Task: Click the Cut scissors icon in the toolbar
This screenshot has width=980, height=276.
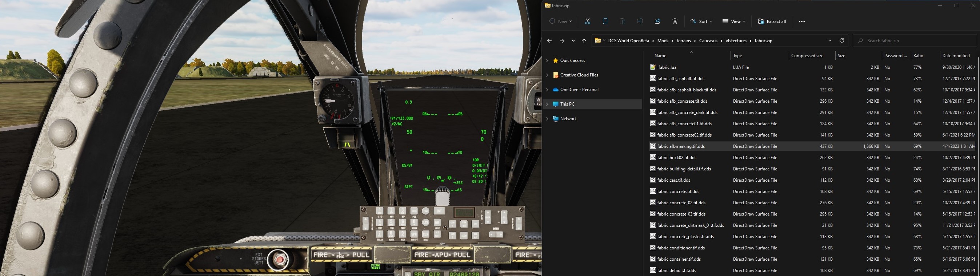Action: (587, 21)
